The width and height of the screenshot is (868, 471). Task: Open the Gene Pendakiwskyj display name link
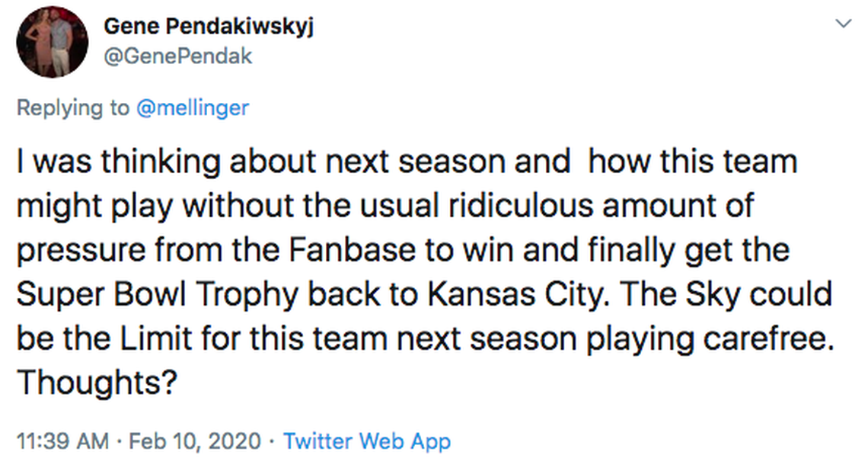tap(209, 27)
